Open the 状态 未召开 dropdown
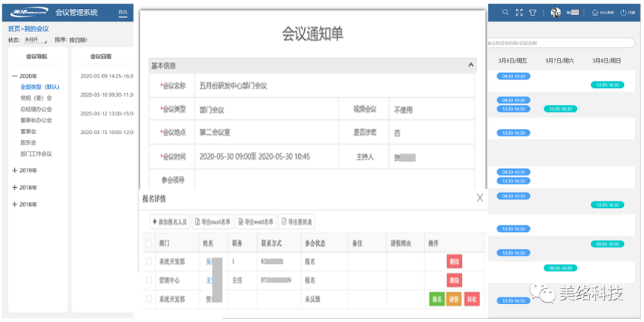This screenshot has height=322, width=644. 34,40
